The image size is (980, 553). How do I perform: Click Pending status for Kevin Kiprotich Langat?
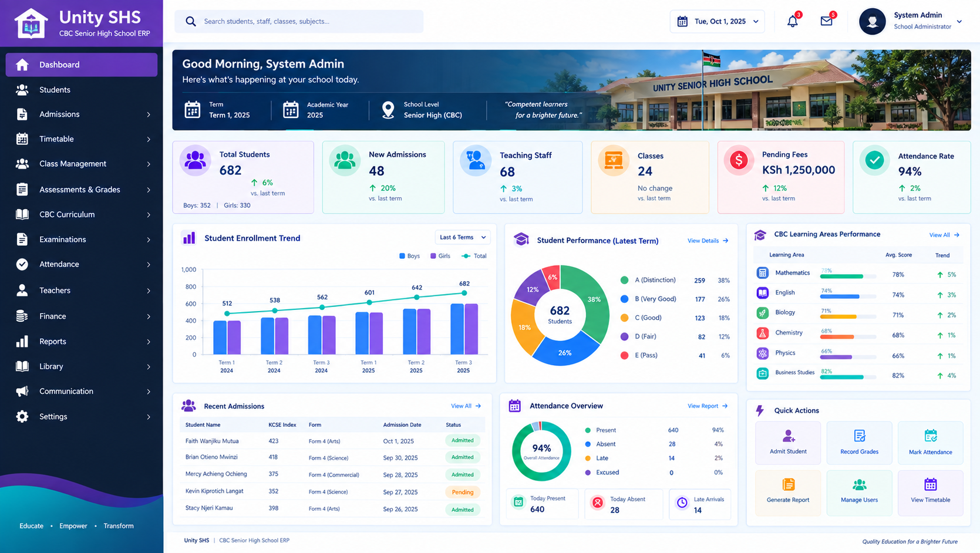click(x=463, y=492)
